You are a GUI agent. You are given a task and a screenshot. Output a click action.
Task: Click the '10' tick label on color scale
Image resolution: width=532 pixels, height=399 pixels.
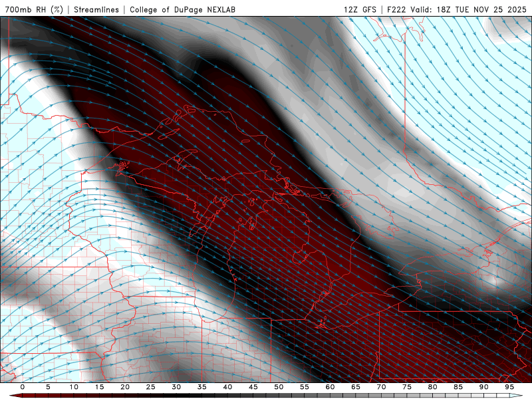point(74,387)
